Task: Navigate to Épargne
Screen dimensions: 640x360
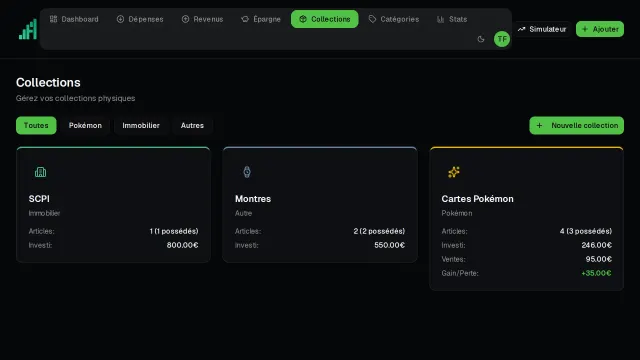Action: click(261, 19)
